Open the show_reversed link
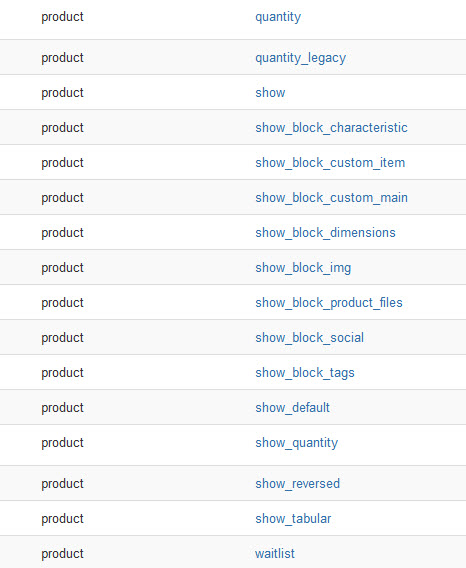 click(298, 484)
